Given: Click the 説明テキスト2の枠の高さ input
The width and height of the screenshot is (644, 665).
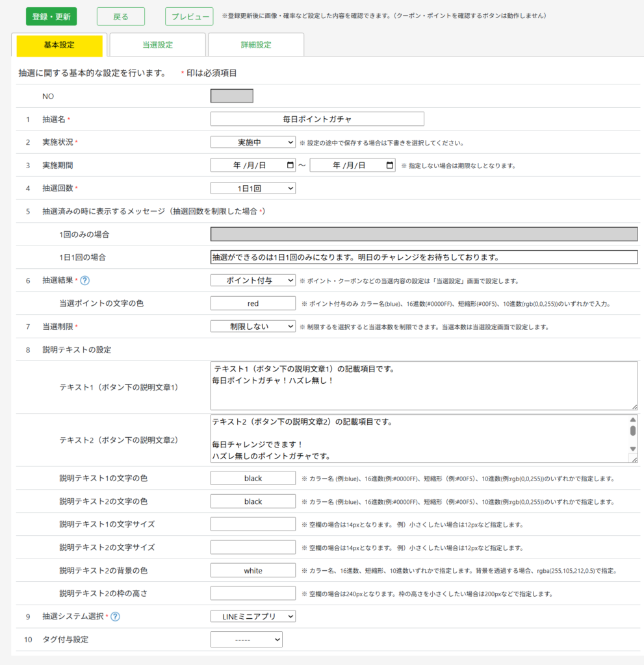Looking at the screenshot, I should pyautogui.click(x=253, y=594).
